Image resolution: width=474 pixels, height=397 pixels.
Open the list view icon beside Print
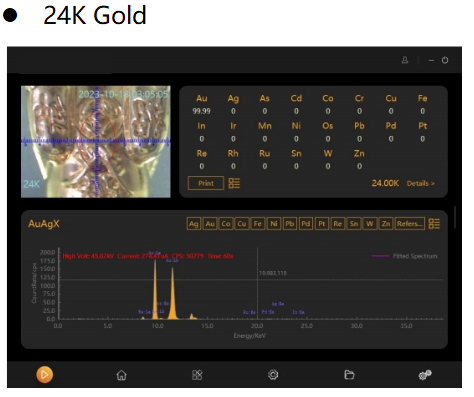point(234,183)
